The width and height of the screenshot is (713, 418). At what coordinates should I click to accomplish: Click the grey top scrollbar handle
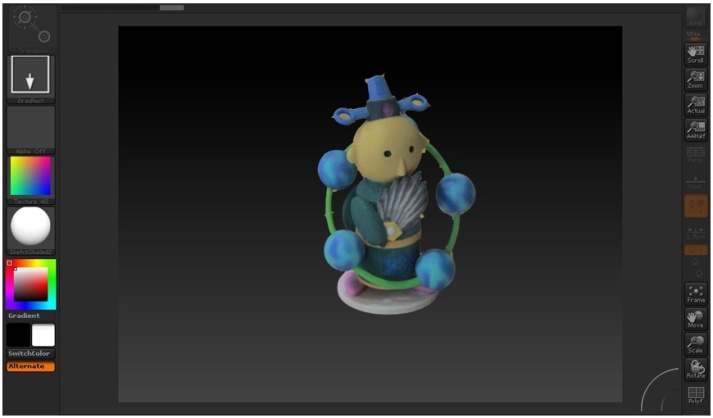[172, 8]
